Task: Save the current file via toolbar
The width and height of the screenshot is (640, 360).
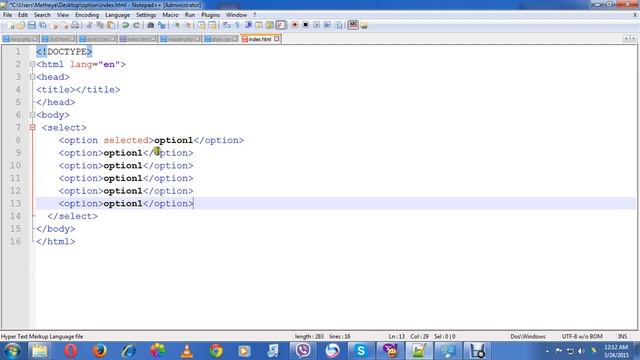Action: pyautogui.click(x=31, y=25)
